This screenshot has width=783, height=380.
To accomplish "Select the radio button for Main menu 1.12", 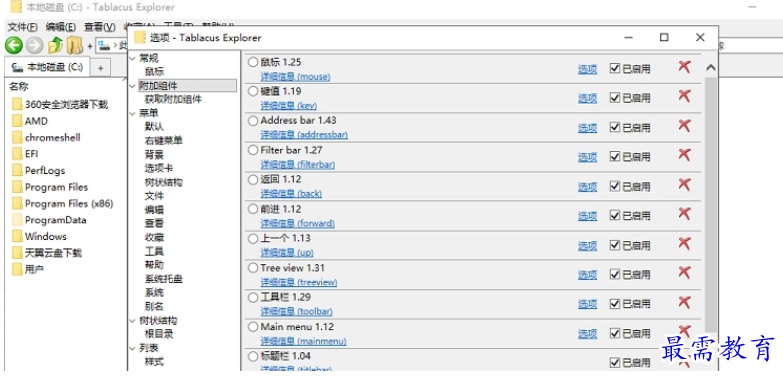I will pyautogui.click(x=253, y=327).
